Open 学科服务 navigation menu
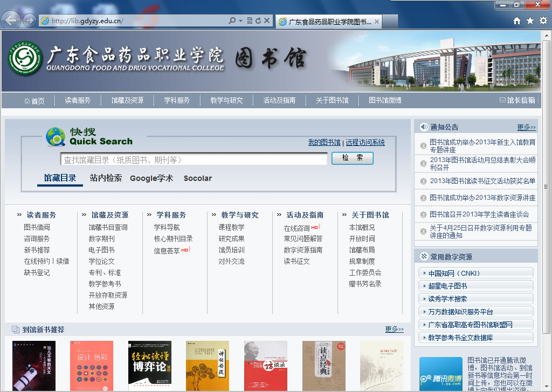 tap(177, 100)
